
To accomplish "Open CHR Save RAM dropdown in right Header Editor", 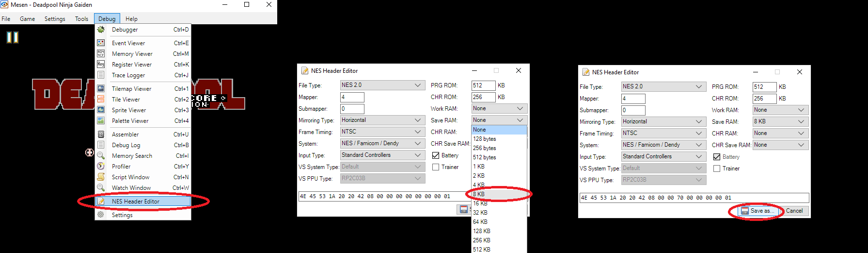I will click(780, 145).
